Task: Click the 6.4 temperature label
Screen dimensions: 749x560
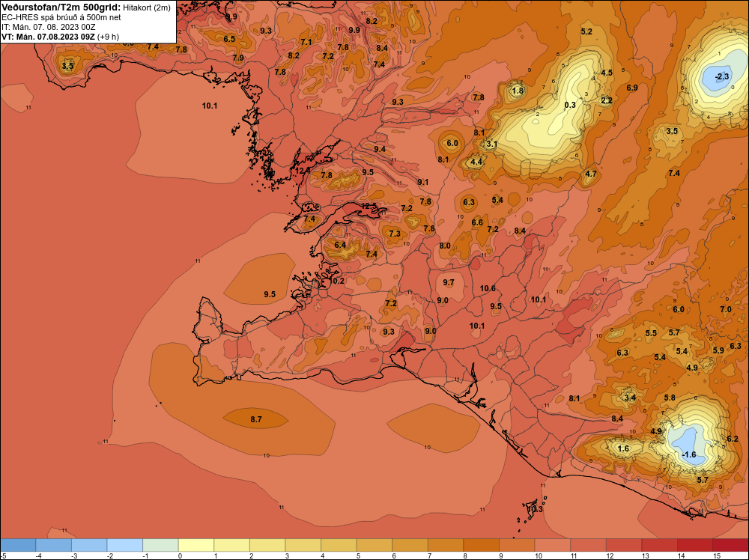Action: click(339, 244)
